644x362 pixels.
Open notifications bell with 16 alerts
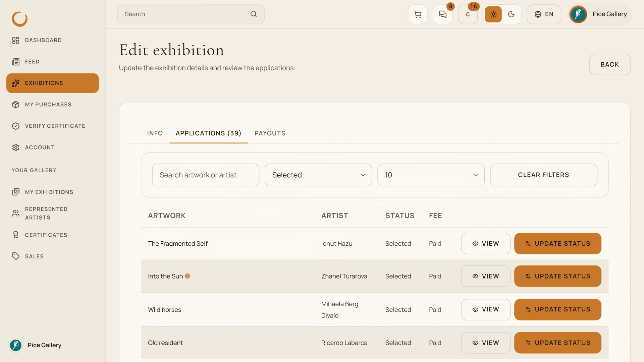click(x=468, y=14)
